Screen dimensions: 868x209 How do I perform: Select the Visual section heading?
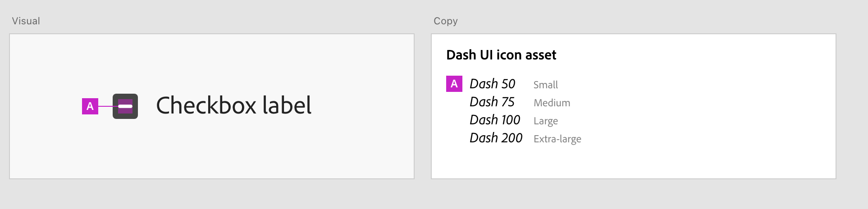[26, 21]
